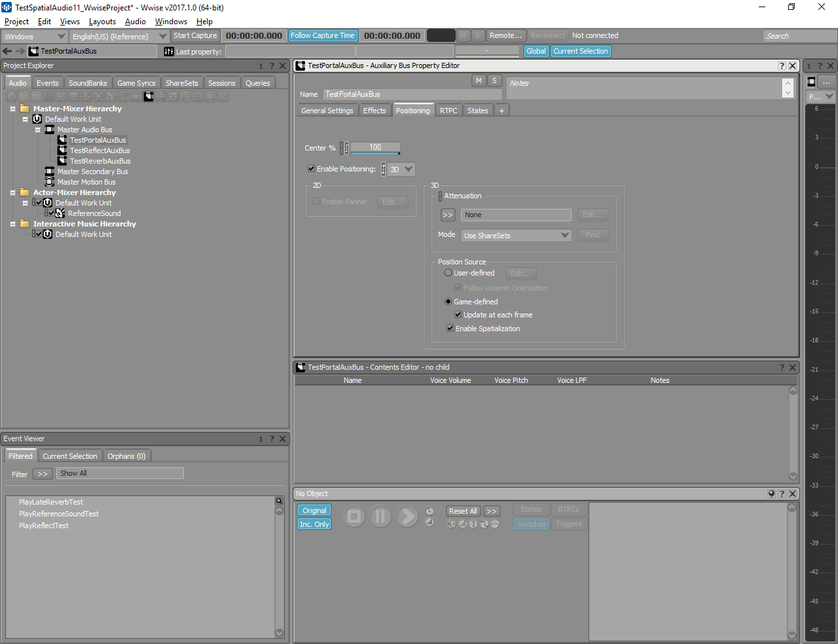The height and width of the screenshot is (644, 838).
Task: Open the Mode Use ShareSets dropdown
Action: 517,236
